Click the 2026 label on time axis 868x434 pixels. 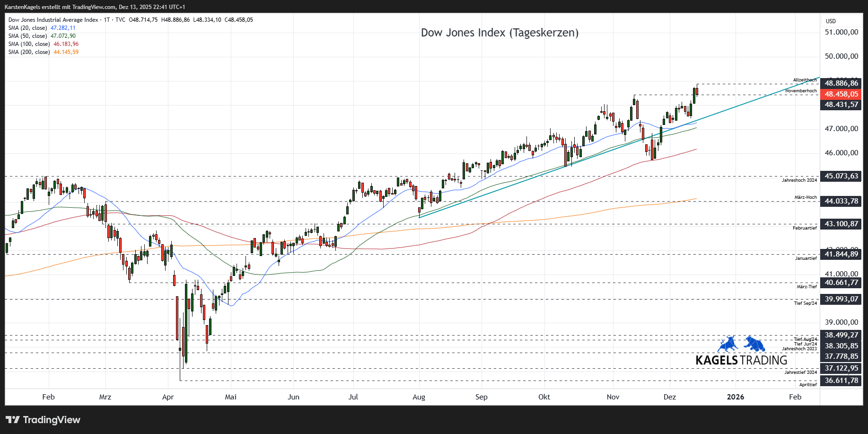(735, 397)
